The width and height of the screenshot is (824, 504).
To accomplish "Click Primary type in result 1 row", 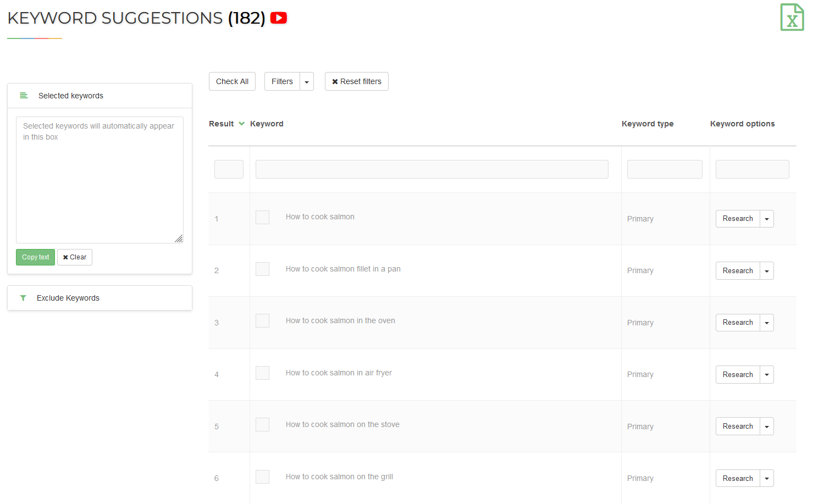I will pos(640,219).
